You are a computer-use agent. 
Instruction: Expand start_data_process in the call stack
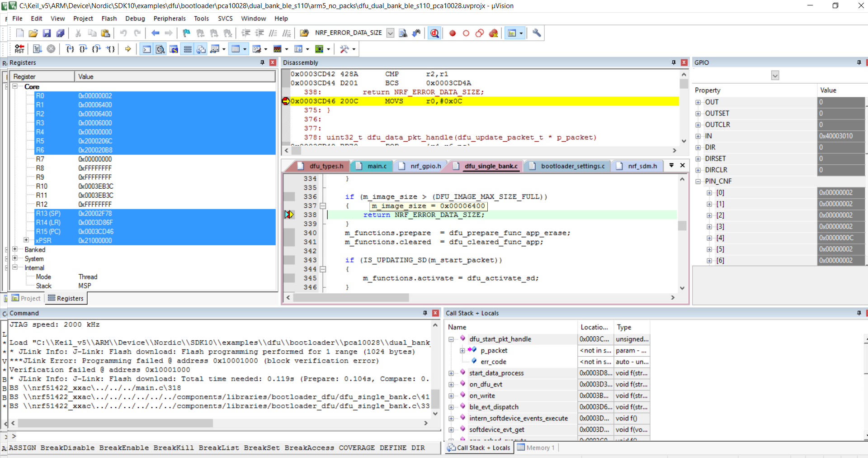pyautogui.click(x=451, y=373)
